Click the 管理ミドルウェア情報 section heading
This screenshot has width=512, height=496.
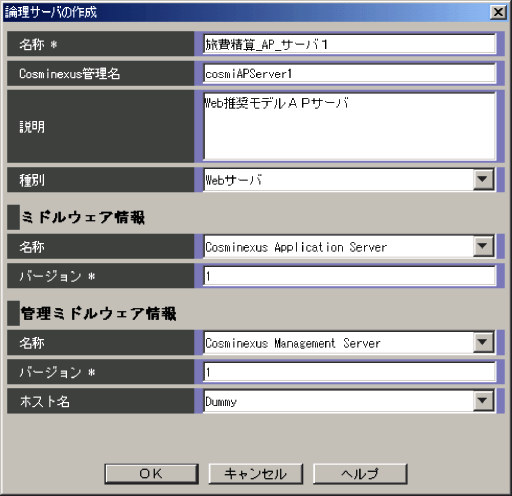point(99,313)
